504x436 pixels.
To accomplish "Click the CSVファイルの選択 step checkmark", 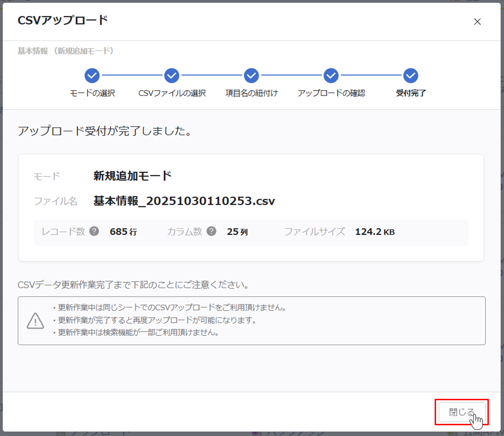I will click(172, 75).
